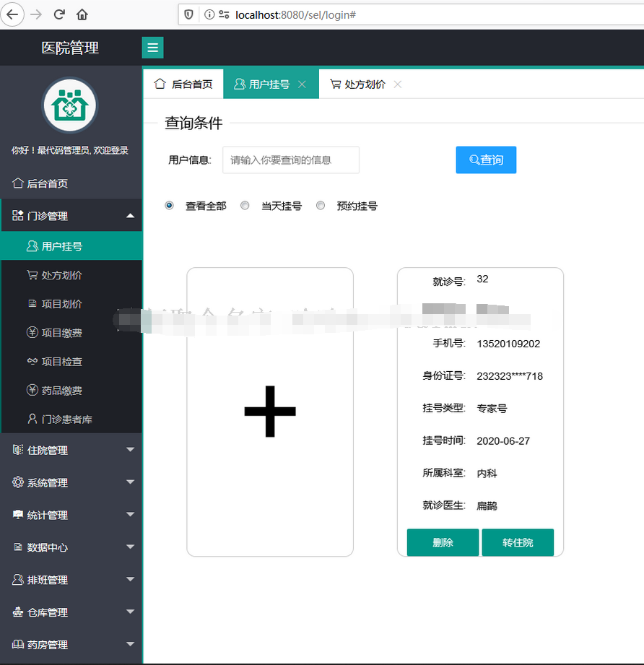This screenshot has width=644, height=665.
Task: Switch to the 后台首页 tab
Action: pyautogui.click(x=183, y=84)
